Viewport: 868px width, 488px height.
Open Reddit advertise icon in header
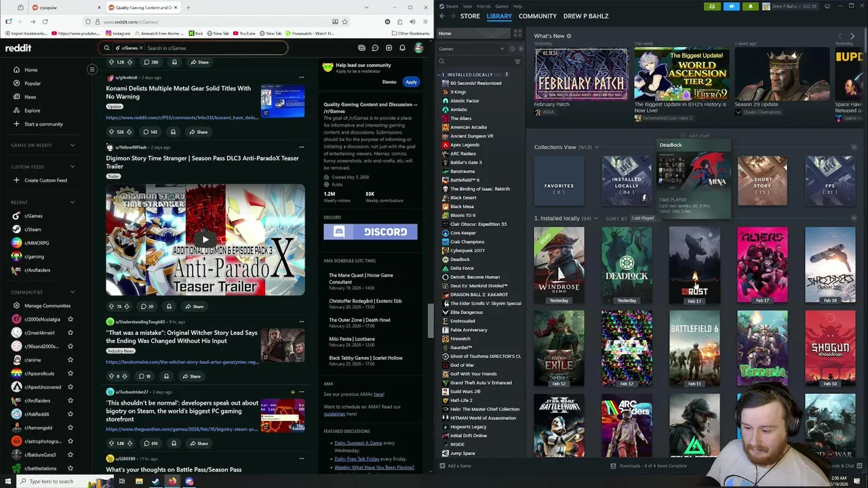tap(361, 48)
